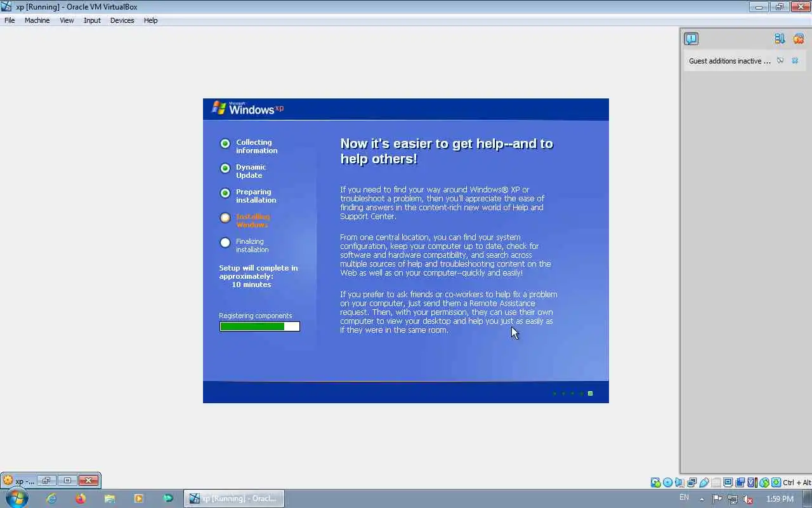Viewport: 812px width, 508px height.
Task: Maximize the minimized xp mini-window
Action: [x=67, y=481]
